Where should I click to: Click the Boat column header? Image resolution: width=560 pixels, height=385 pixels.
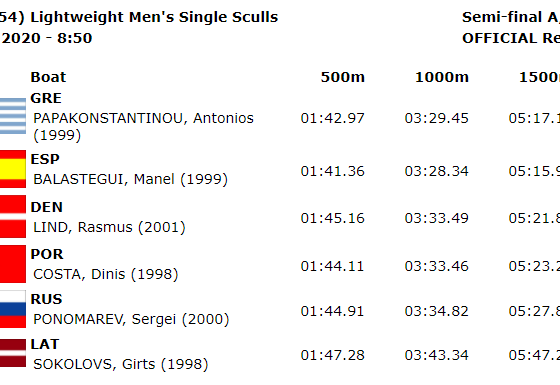point(48,77)
